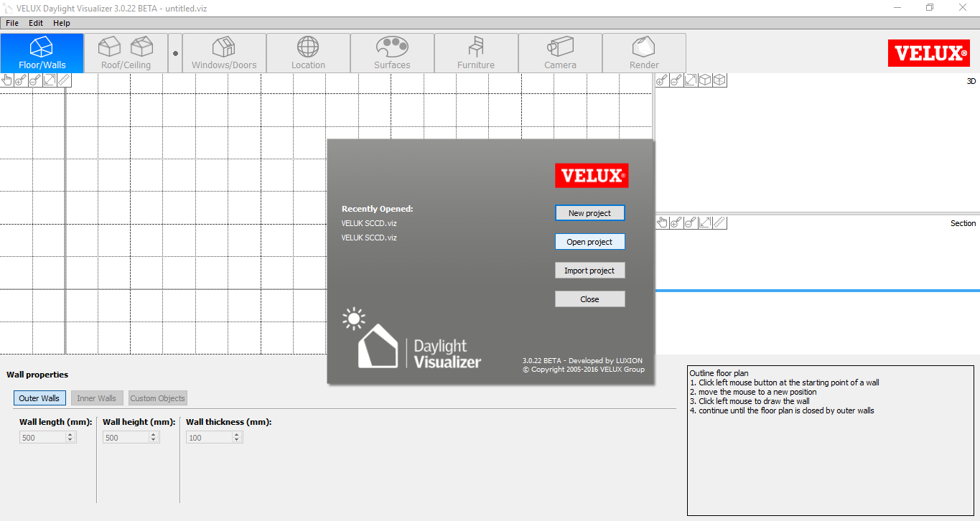Open the Edit menu
The width and height of the screenshot is (980, 521).
tap(36, 23)
